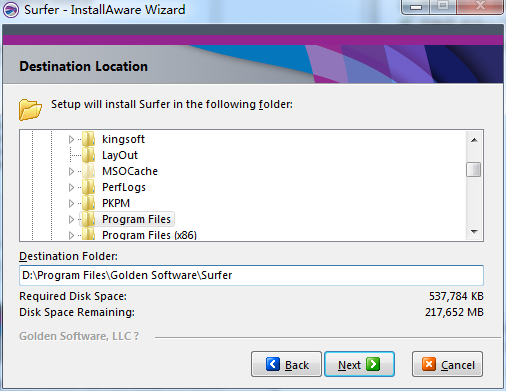
Task: Select the LayOut folder label
Action: pyautogui.click(x=120, y=155)
